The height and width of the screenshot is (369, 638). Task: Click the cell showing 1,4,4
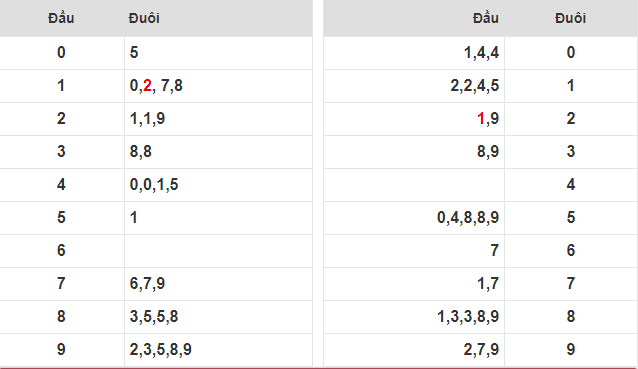[414, 53]
